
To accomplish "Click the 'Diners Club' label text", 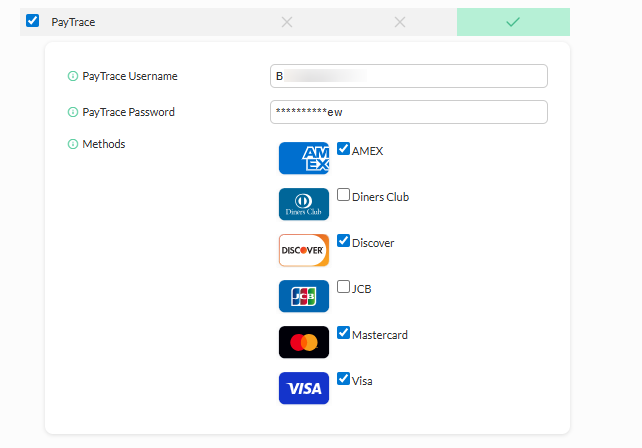I will coord(380,197).
